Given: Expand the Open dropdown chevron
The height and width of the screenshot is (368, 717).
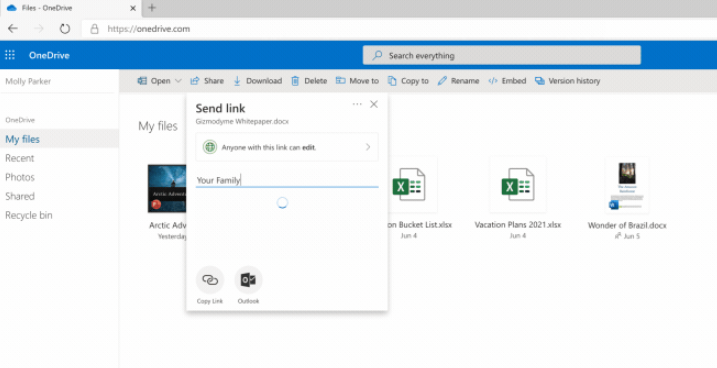Looking at the screenshot, I should 178,81.
